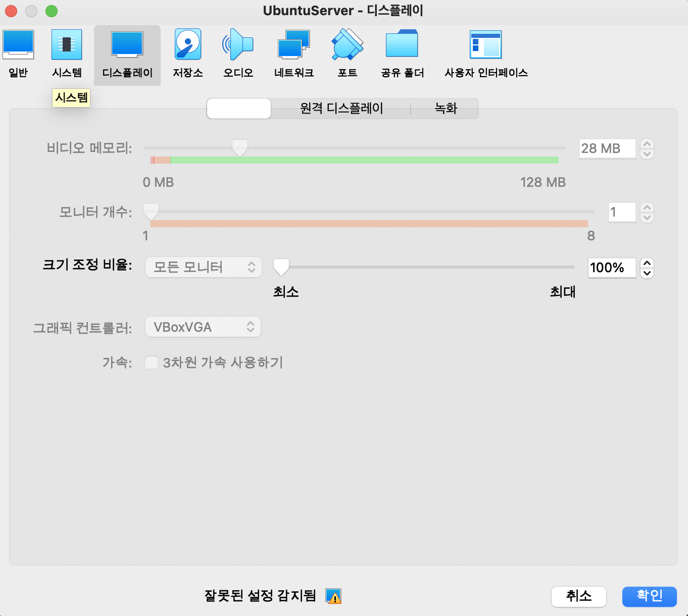Decrease monitor count with stepper down arrow

(x=647, y=218)
